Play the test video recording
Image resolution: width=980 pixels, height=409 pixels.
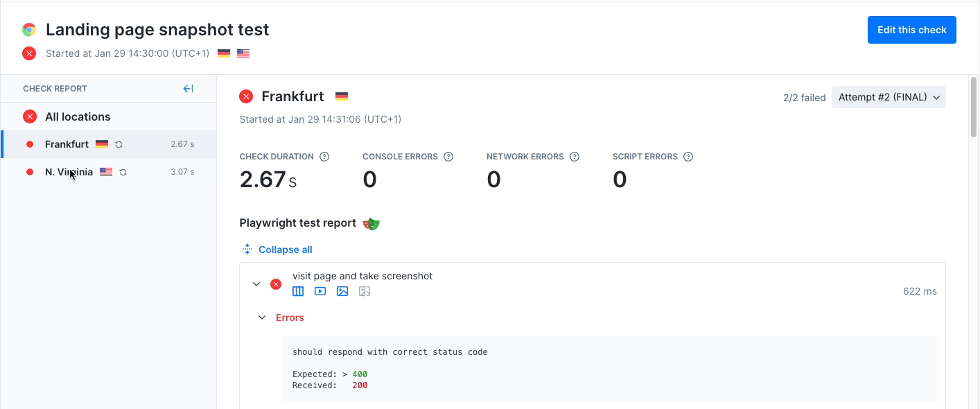click(x=320, y=292)
